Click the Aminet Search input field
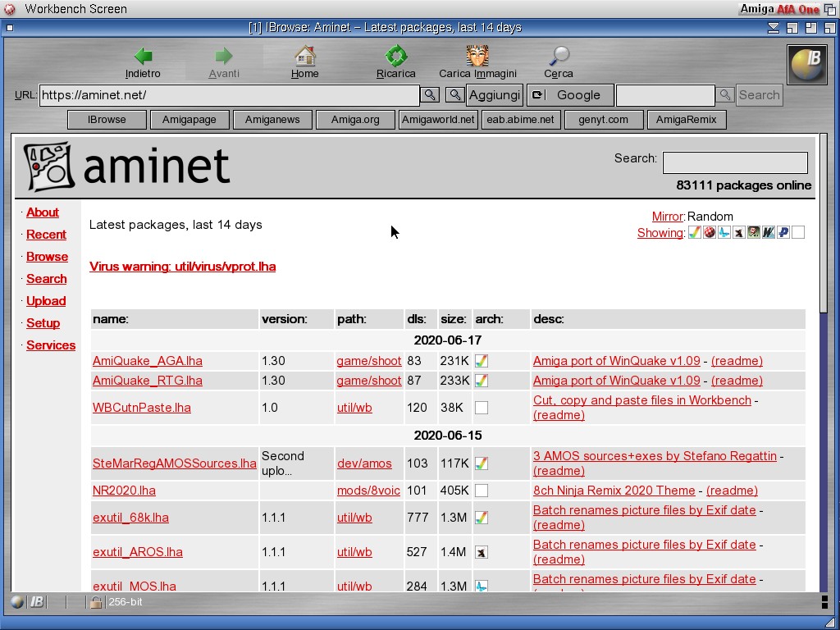The image size is (840, 630). pyautogui.click(x=735, y=162)
